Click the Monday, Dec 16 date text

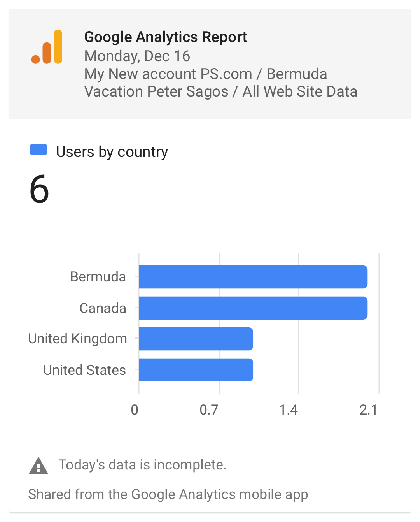(137, 56)
